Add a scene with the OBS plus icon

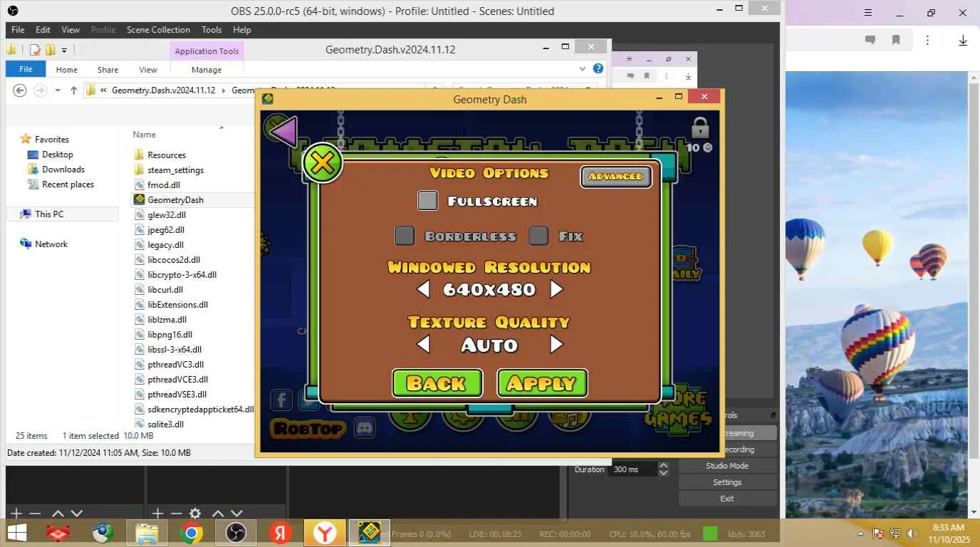pos(16,514)
